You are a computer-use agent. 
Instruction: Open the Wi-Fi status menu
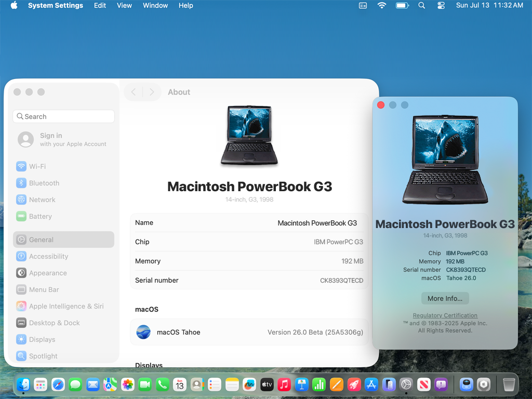[x=382, y=5]
